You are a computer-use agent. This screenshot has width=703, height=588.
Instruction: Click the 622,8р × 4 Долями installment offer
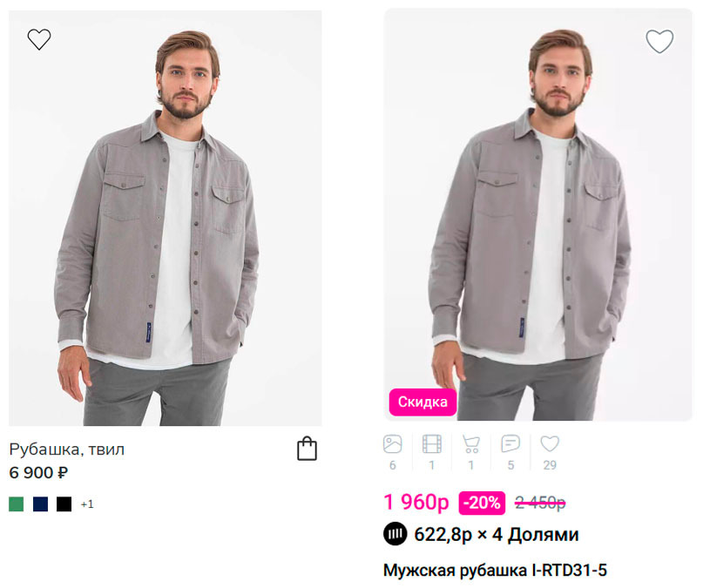(481, 534)
